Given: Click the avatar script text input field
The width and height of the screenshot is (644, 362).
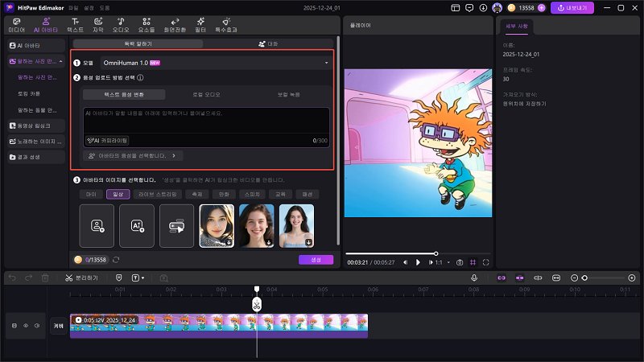Looking at the screenshot, I should pos(206,120).
